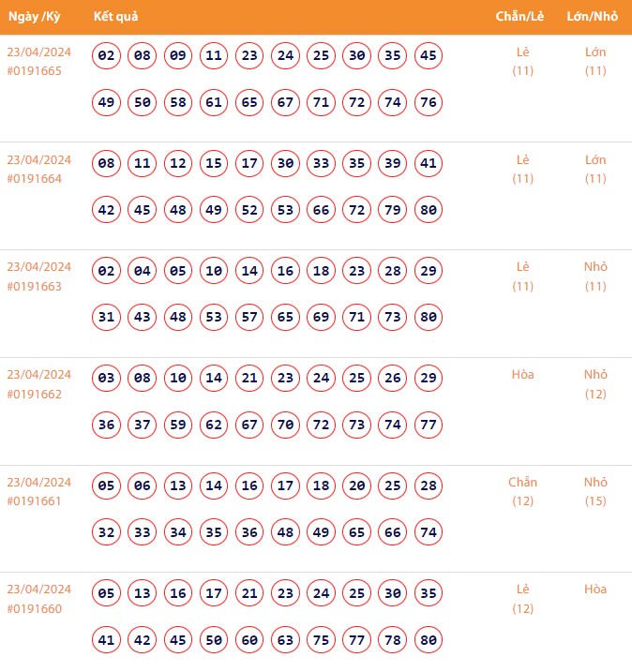Click the number 79 ball

pyautogui.click(x=393, y=210)
